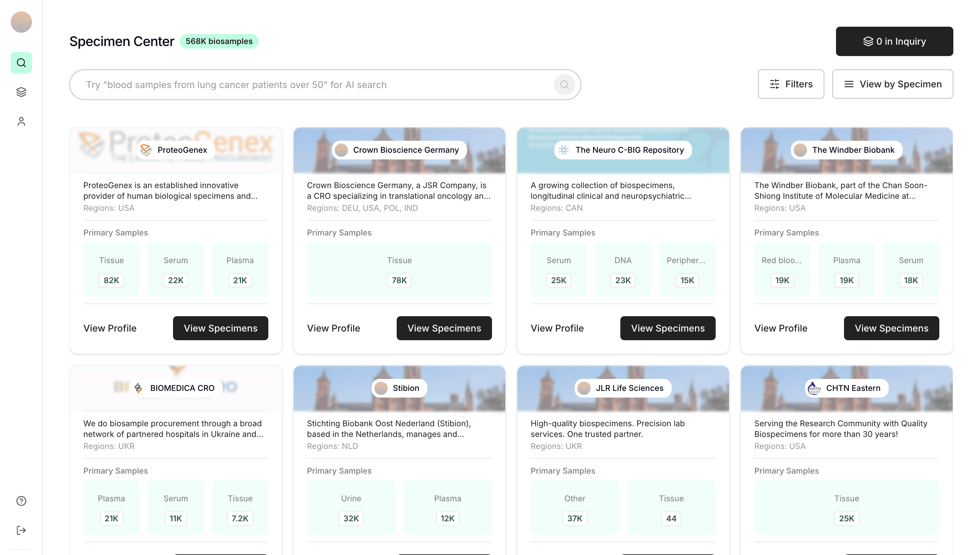The height and width of the screenshot is (555, 980).
Task: Click the Neuro C-BIG Repository snowflake logo
Action: (564, 150)
